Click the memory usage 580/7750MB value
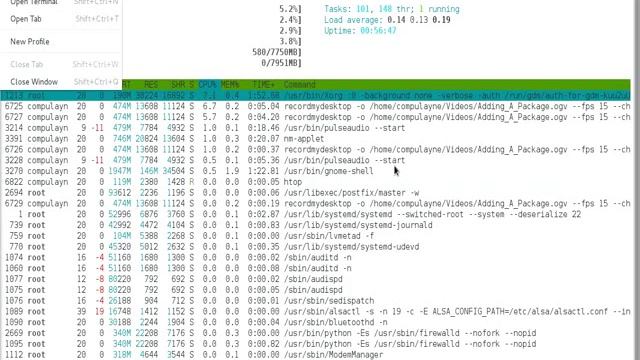Image resolution: width=640 pixels, height=360 pixels. coord(276,52)
